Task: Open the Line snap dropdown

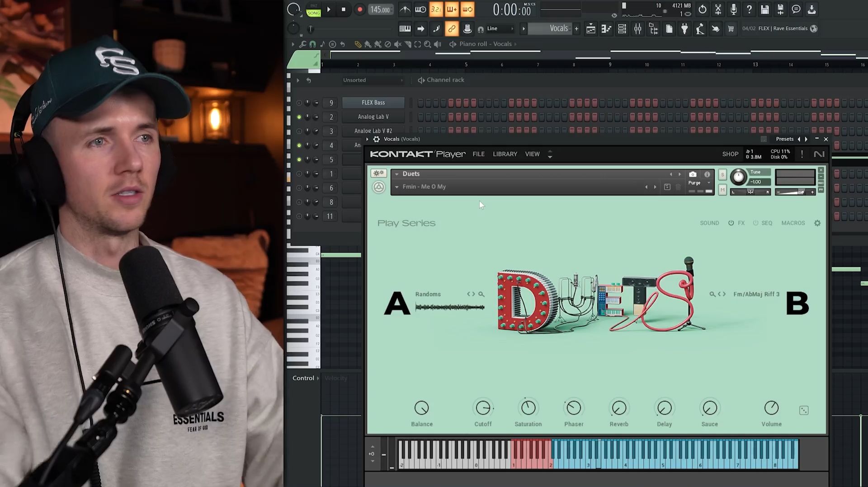Action: [x=500, y=28]
